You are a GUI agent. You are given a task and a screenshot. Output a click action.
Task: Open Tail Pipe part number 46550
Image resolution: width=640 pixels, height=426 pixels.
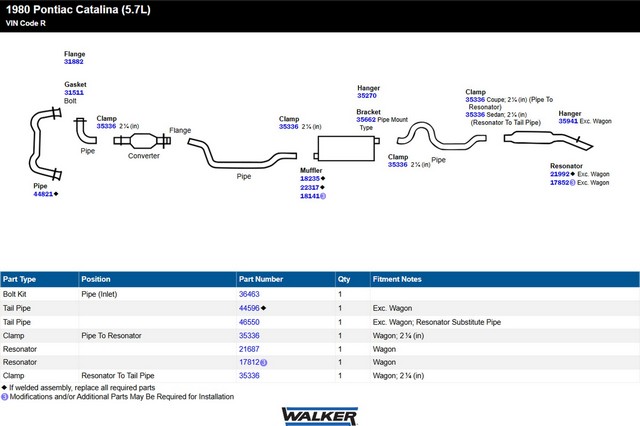(249, 322)
